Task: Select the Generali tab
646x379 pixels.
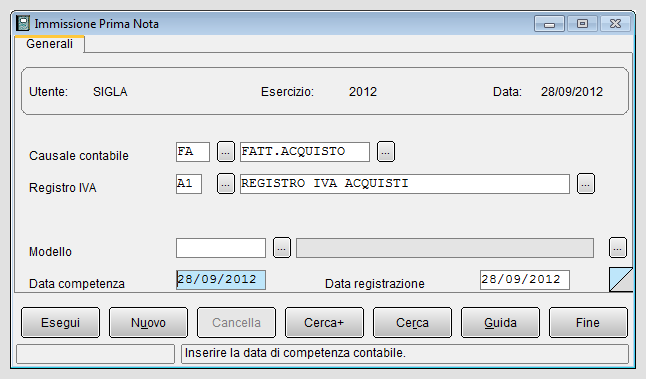Action: click(x=49, y=44)
